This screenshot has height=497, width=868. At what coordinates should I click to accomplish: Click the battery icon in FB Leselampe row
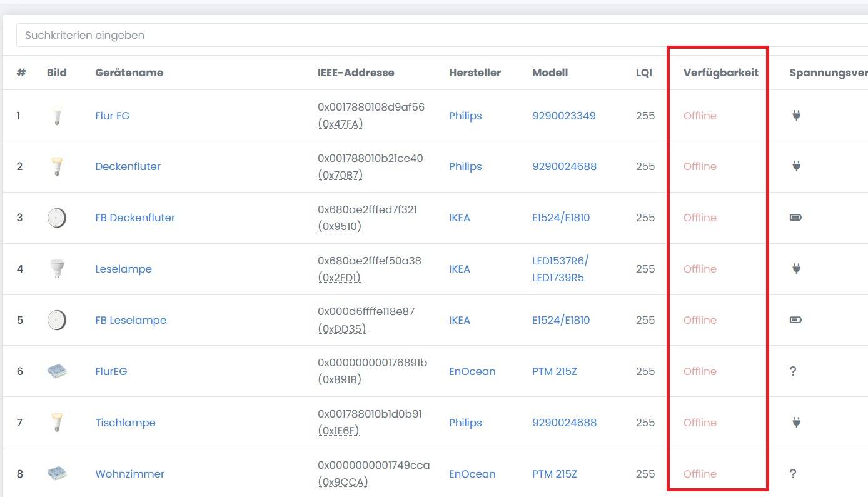pos(795,320)
